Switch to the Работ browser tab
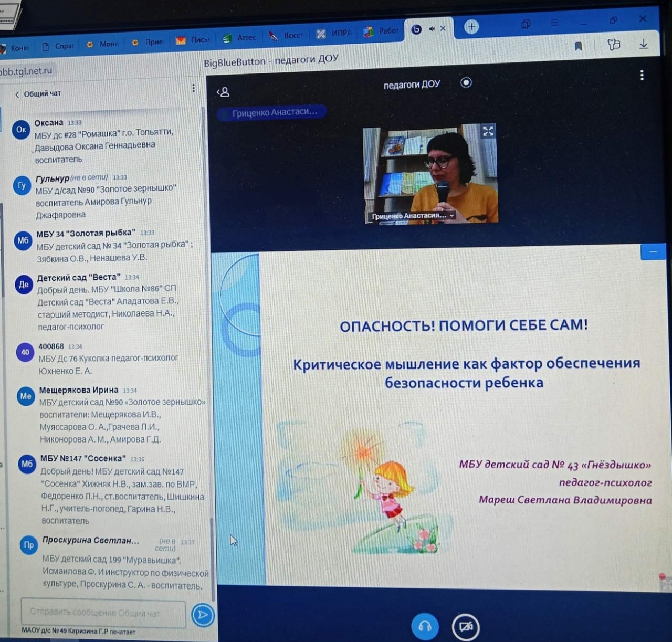 pos(381,31)
